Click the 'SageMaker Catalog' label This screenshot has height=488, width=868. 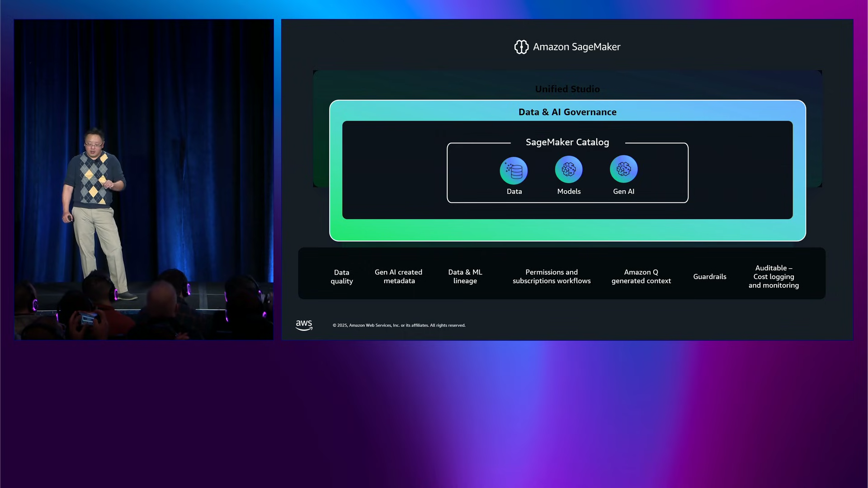point(567,142)
